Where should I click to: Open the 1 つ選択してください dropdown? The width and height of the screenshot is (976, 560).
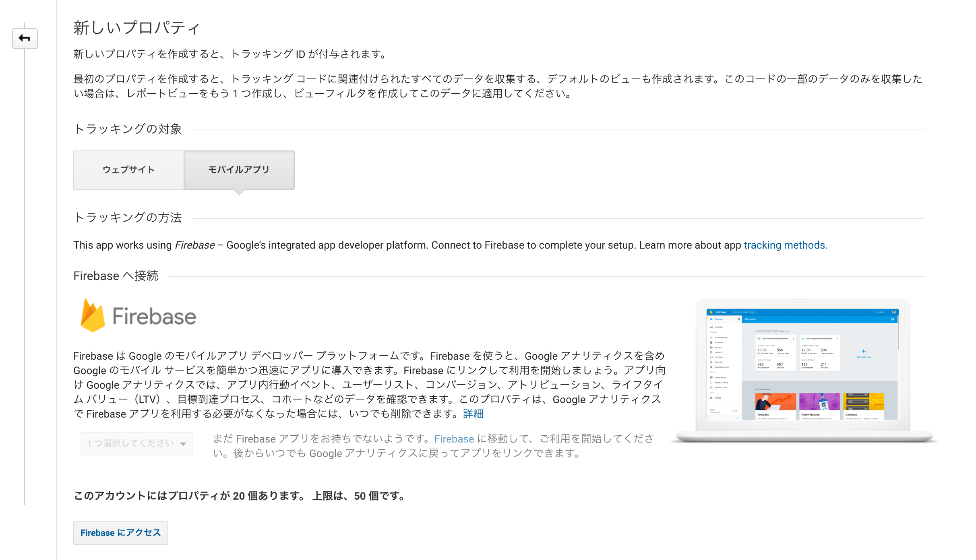pos(136,443)
